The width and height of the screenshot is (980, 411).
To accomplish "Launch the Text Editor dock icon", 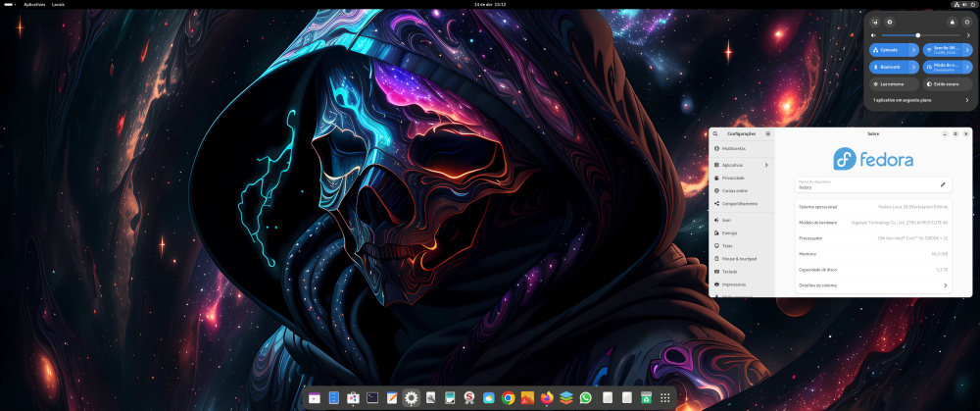I will tap(392, 397).
